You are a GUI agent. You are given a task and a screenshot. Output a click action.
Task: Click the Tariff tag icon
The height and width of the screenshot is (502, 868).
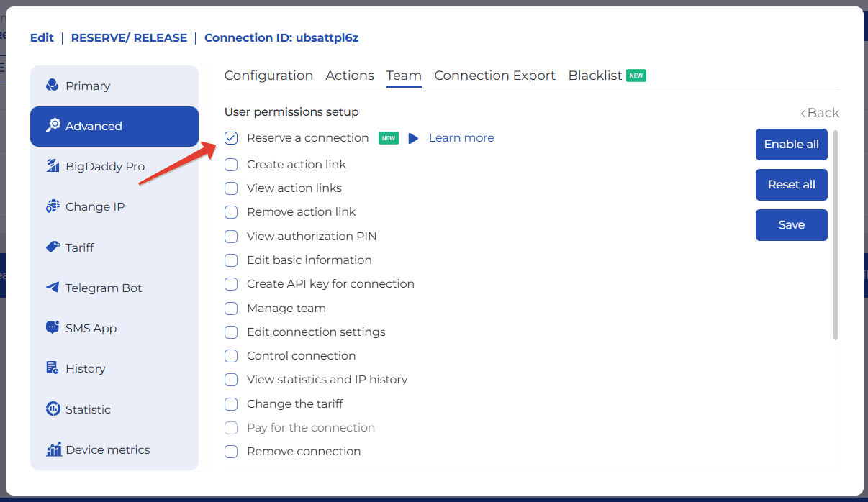53,247
